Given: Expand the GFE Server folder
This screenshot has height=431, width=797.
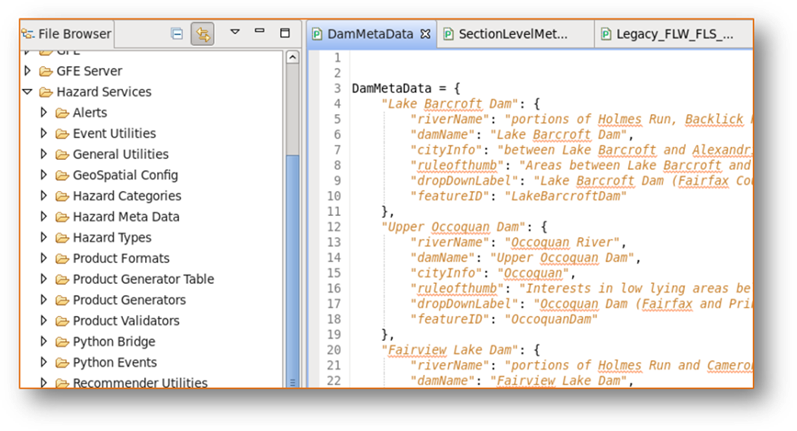Looking at the screenshot, I should (x=28, y=70).
